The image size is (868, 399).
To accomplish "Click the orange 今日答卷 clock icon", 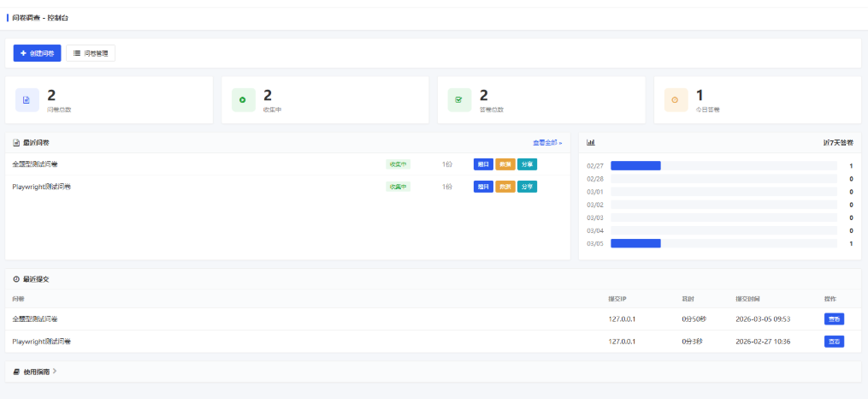I will 676,100.
